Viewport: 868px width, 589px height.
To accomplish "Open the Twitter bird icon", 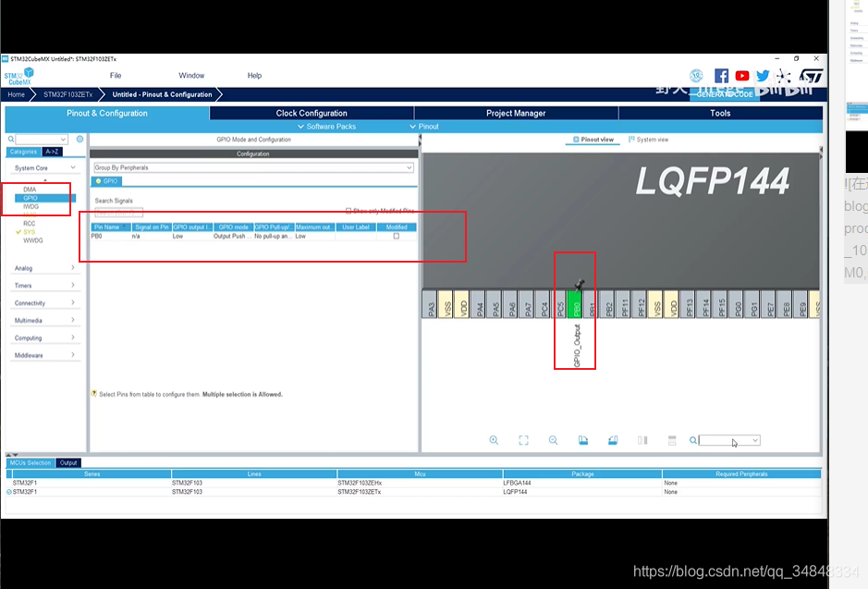I will (x=763, y=76).
